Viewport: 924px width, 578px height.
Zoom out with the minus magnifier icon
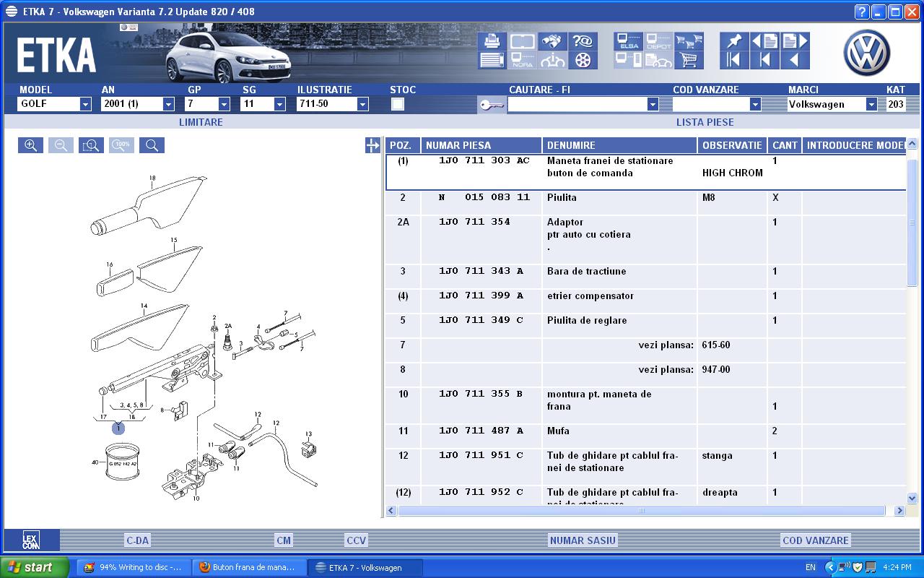point(61,145)
